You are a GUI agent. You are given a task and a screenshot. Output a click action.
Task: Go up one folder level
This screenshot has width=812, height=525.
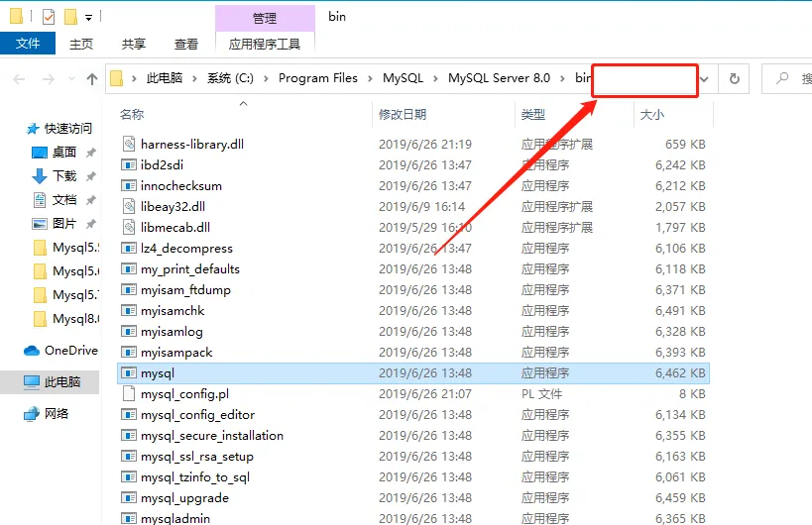[91, 79]
